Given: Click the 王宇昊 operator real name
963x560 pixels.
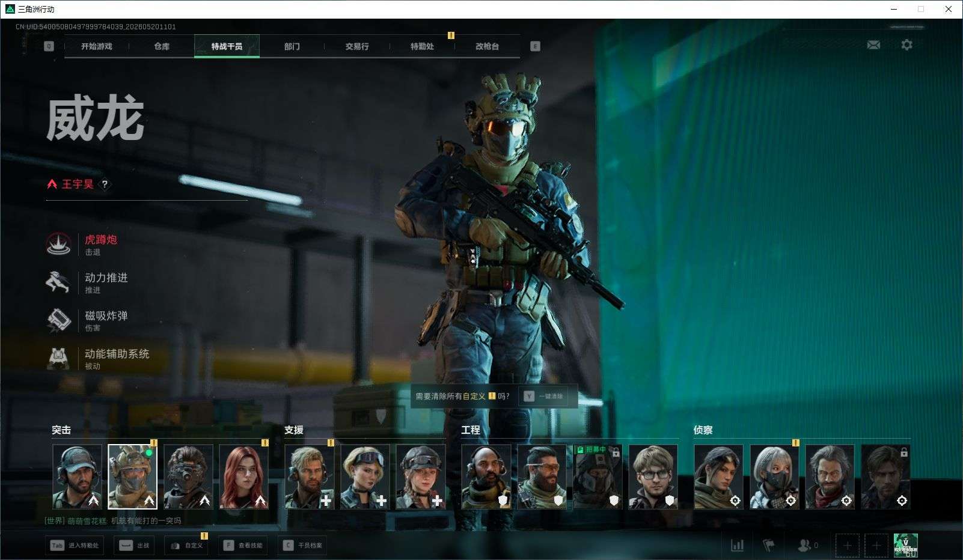Looking at the screenshot, I should click(78, 184).
